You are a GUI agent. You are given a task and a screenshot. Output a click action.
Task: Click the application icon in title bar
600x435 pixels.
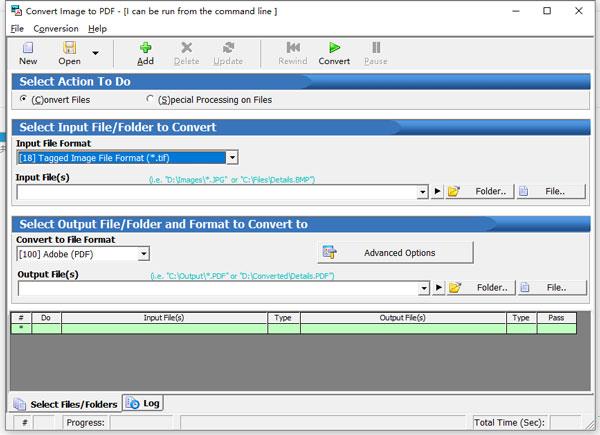pyautogui.click(x=16, y=11)
